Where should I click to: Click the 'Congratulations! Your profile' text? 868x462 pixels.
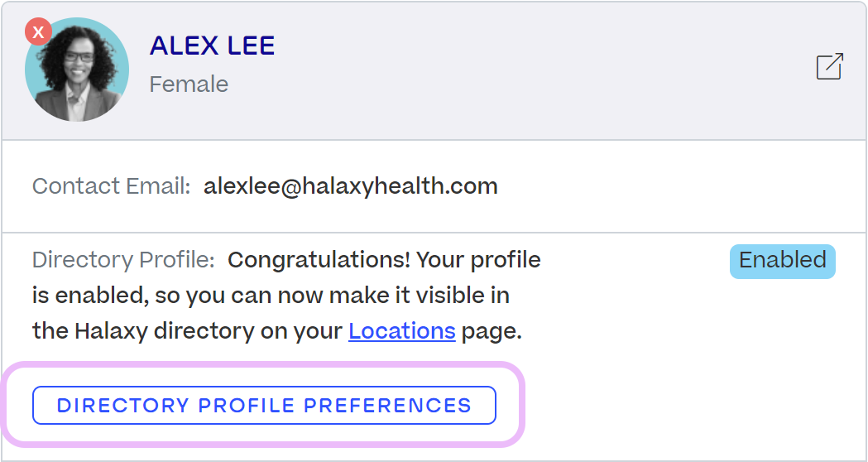[x=384, y=260]
